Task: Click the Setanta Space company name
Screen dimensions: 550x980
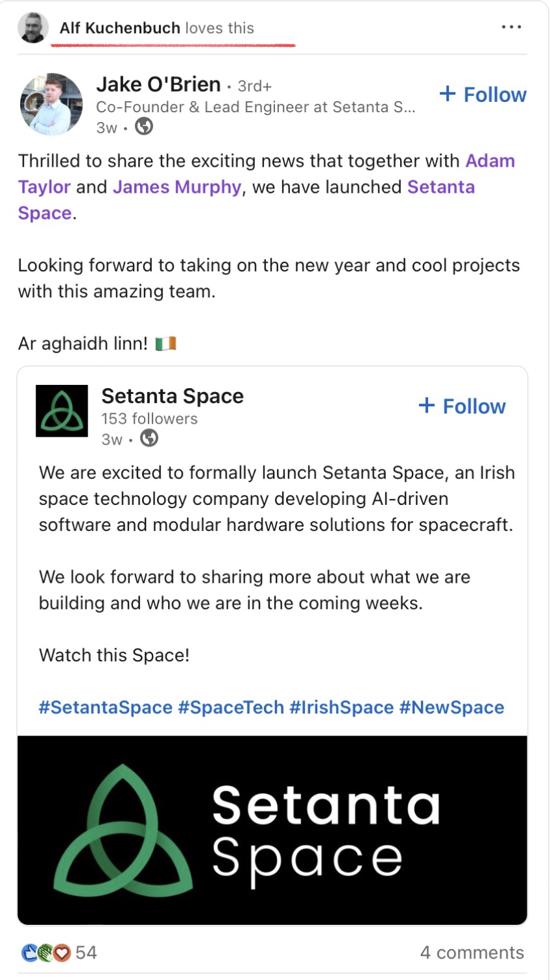Action: pyautogui.click(x=173, y=396)
